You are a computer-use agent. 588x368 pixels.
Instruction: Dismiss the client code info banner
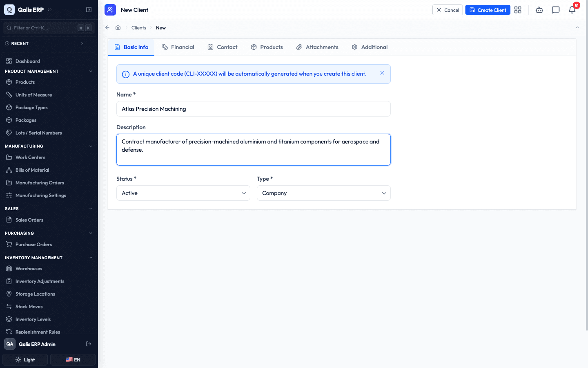tap(382, 73)
